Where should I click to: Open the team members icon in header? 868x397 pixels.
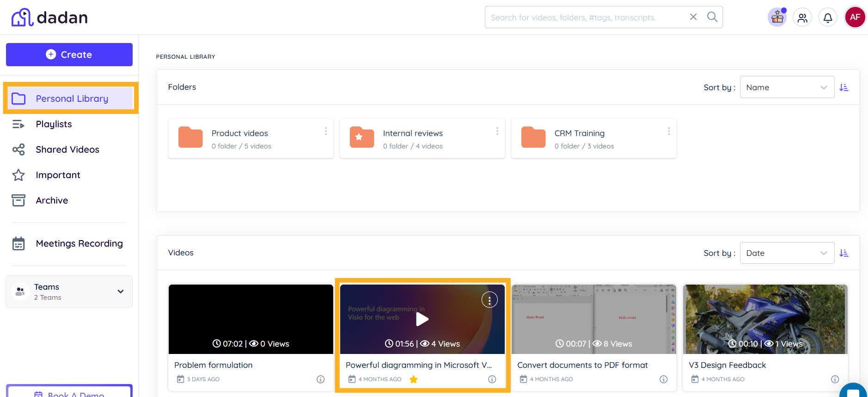point(802,18)
